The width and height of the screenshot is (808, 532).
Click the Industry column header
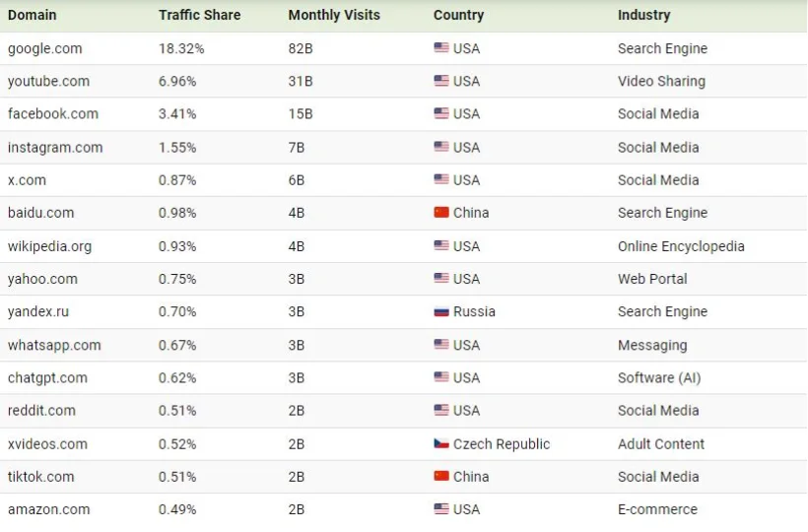pyautogui.click(x=643, y=15)
